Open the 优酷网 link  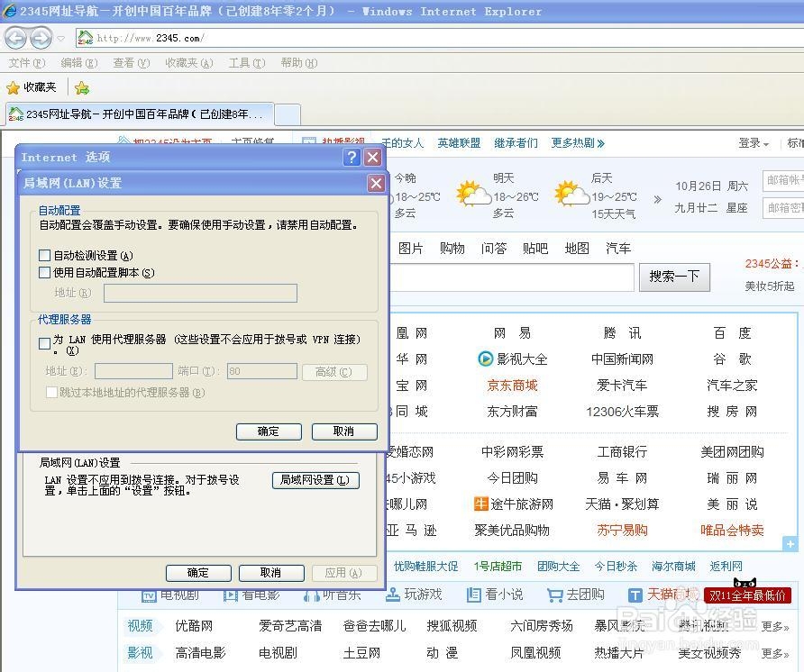(x=194, y=626)
